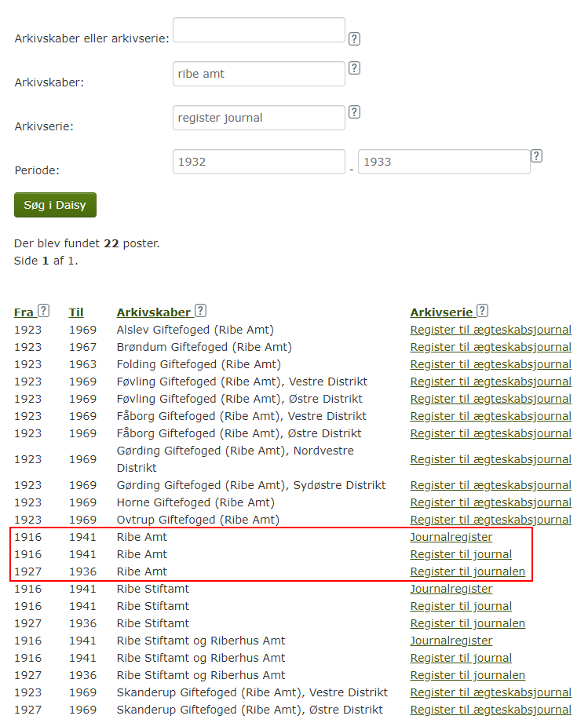Image resolution: width=588 pixels, height=723 pixels.
Task: Sort results by Arkivserie column
Action: tap(441, 312)
